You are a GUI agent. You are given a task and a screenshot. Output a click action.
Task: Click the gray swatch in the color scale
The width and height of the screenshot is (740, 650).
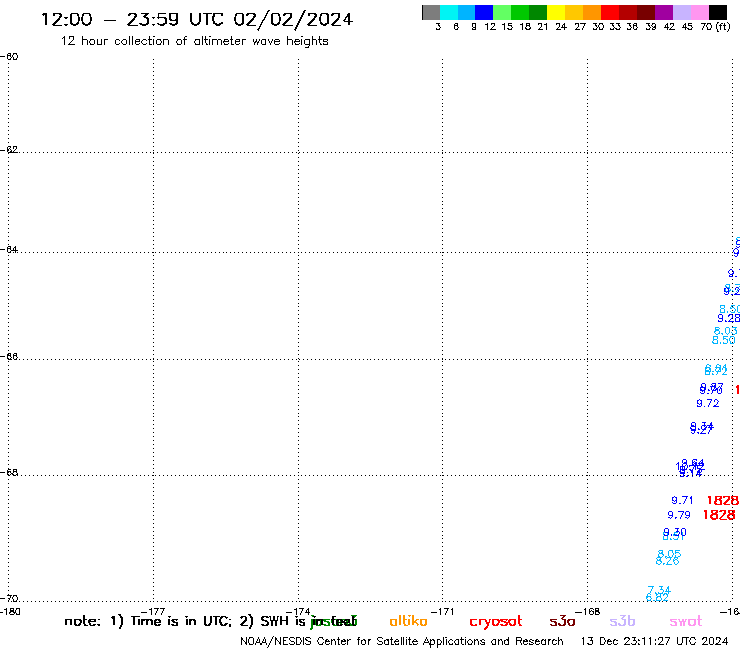pos(431,12)
